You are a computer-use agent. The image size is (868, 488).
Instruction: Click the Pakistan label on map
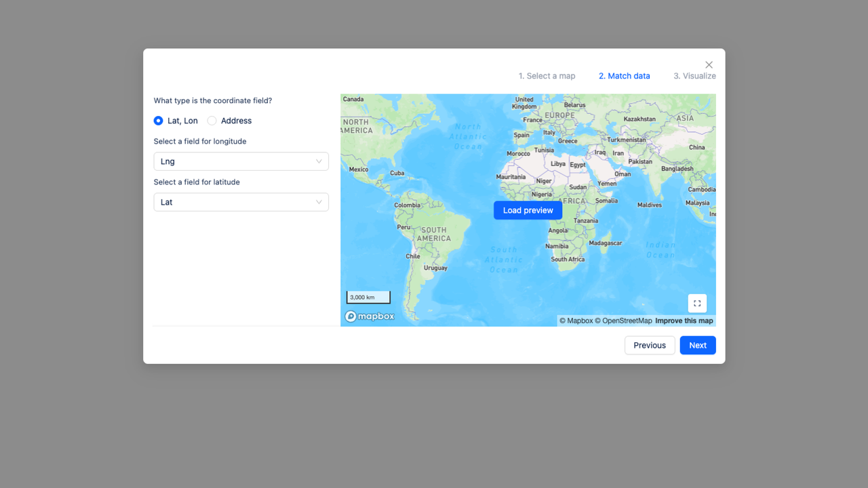pyautogui.click(x=640, y=161)
